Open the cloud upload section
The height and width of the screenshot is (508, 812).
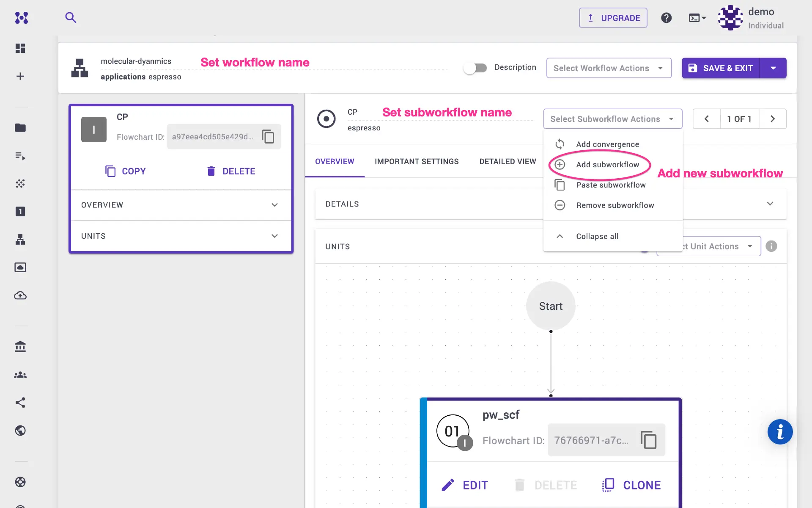point(20,295)
